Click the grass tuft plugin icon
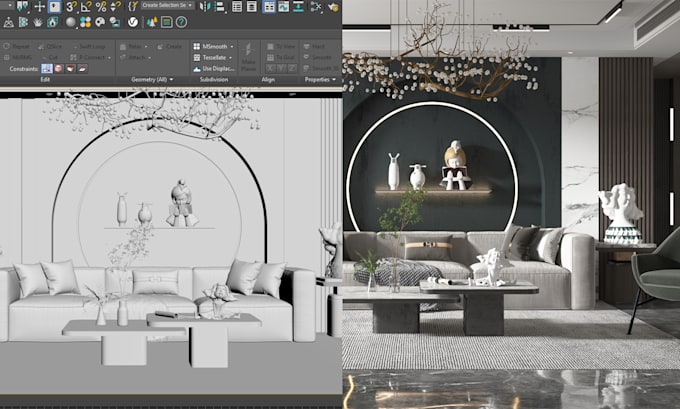This screenshot has height=409, width=680. 38,22
